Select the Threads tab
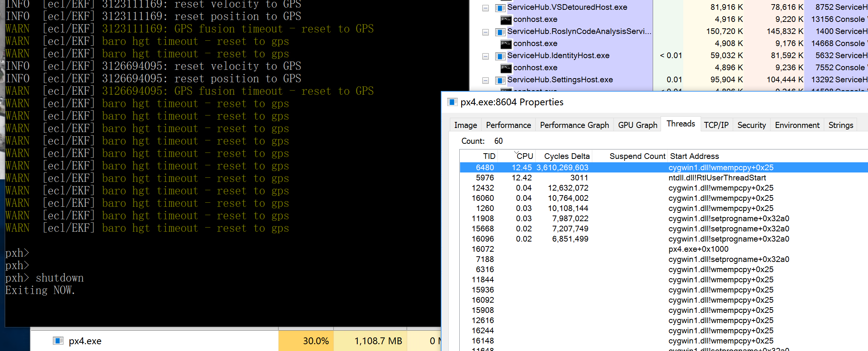The image size is (868, 351). tap(681, 124)
